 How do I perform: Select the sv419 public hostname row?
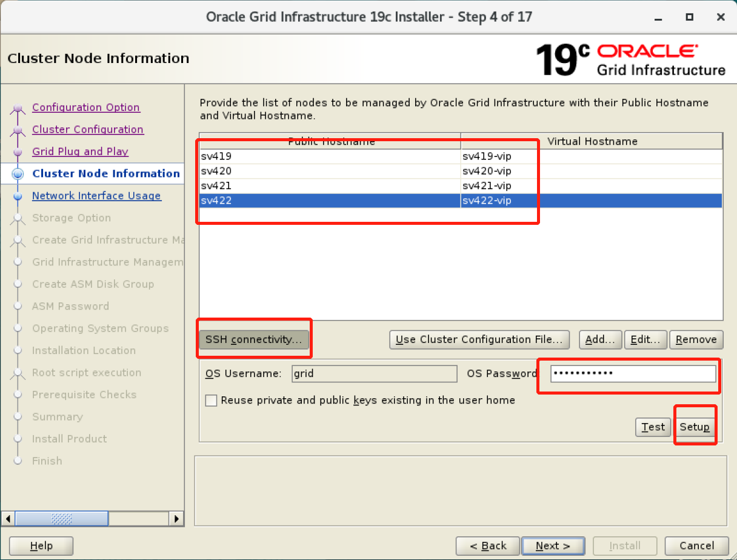click(x=330, y=156)
